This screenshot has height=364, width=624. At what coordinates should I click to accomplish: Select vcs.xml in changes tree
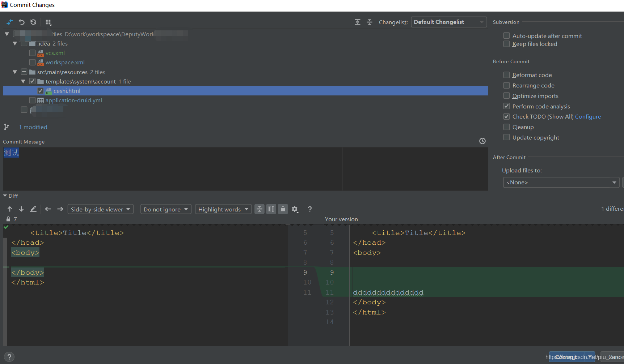click(x=55, y=53)
